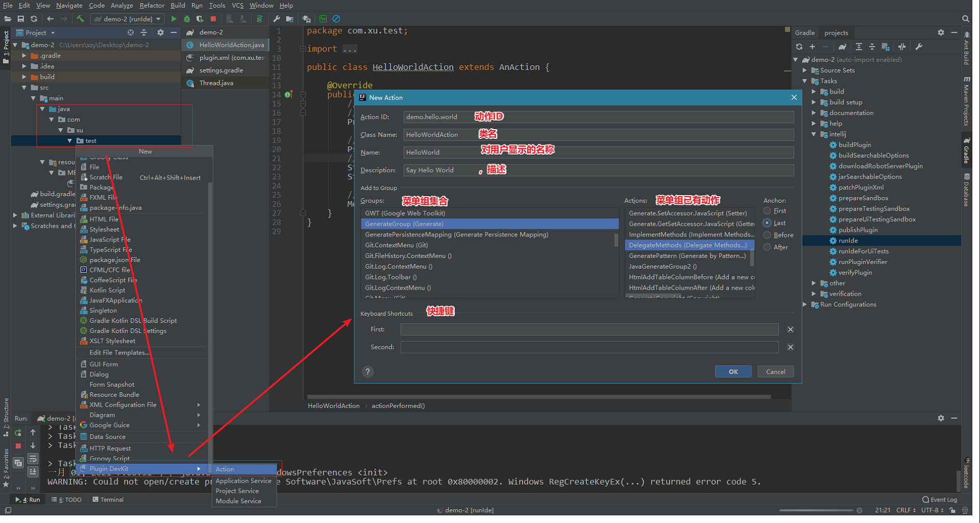The width and height of the screenshot is (980, 523).
Task: Click Cancel in New Action dialog
Action: pos(776,372)
